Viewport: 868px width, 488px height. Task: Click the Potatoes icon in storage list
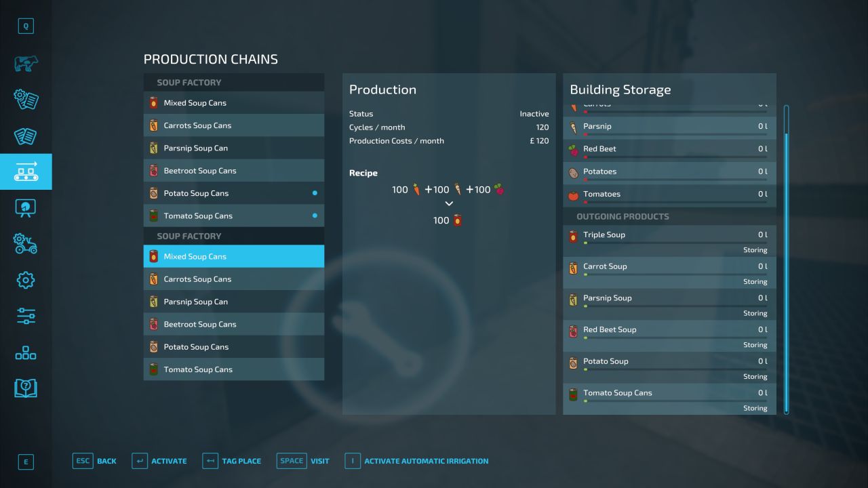tap(574, 173)
